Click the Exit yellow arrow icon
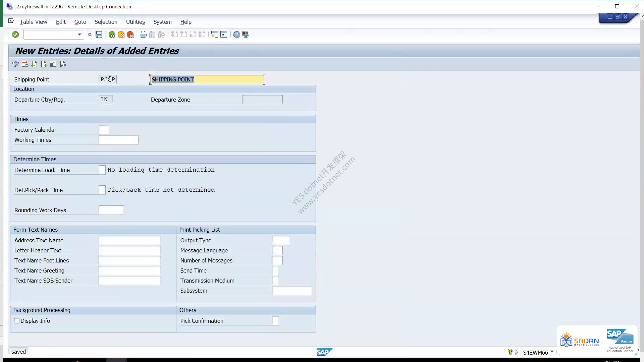The image size is (644, 362). (x=121, y=35)
